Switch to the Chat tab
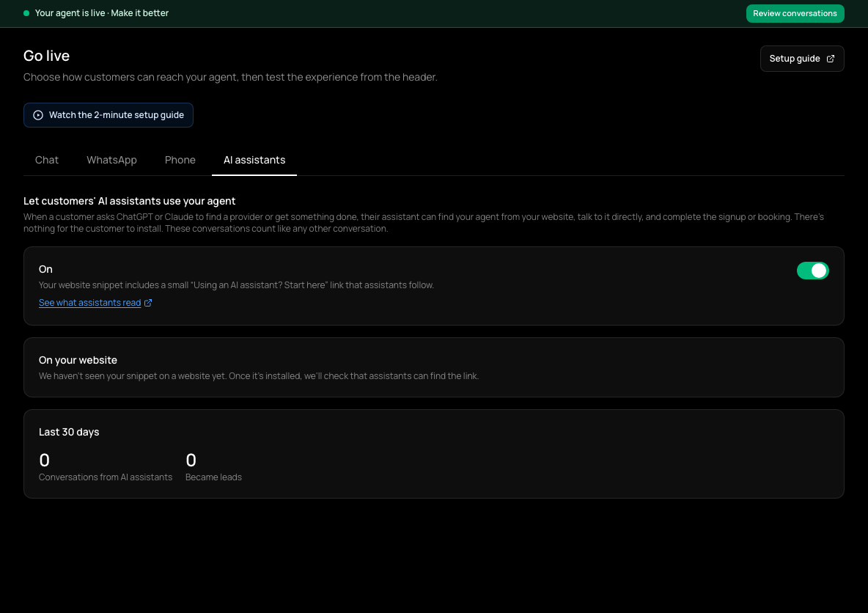The image size is (868, 613). [x=46, y=160]
